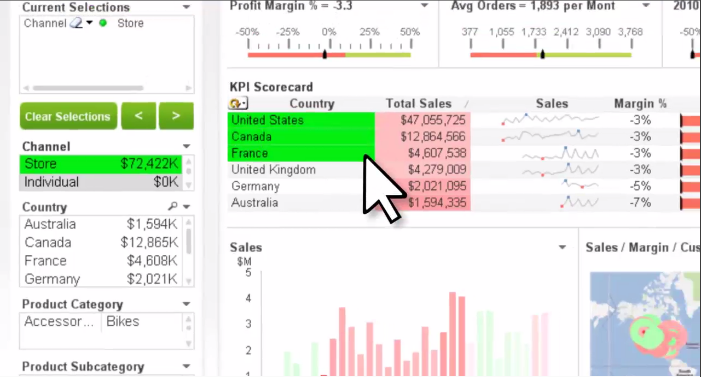Click the sort indicator next to Total Sales

click(466, 104)
